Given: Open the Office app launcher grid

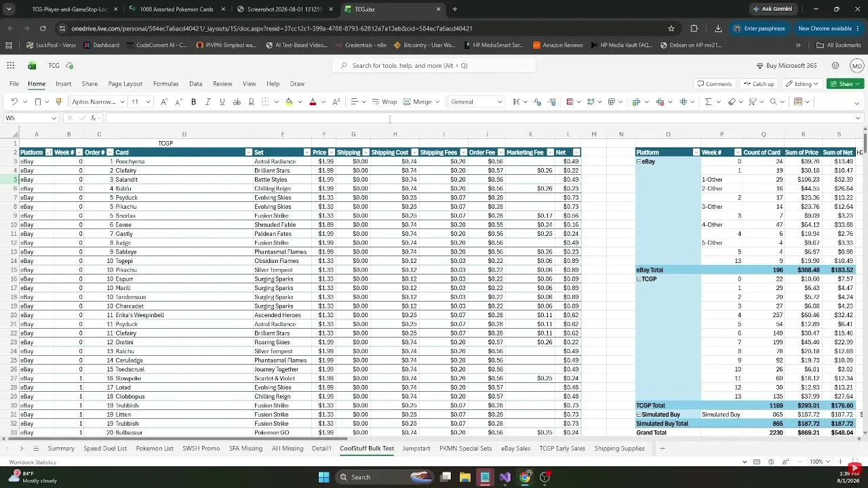Looking at the screenshot, I should [11, 66].
